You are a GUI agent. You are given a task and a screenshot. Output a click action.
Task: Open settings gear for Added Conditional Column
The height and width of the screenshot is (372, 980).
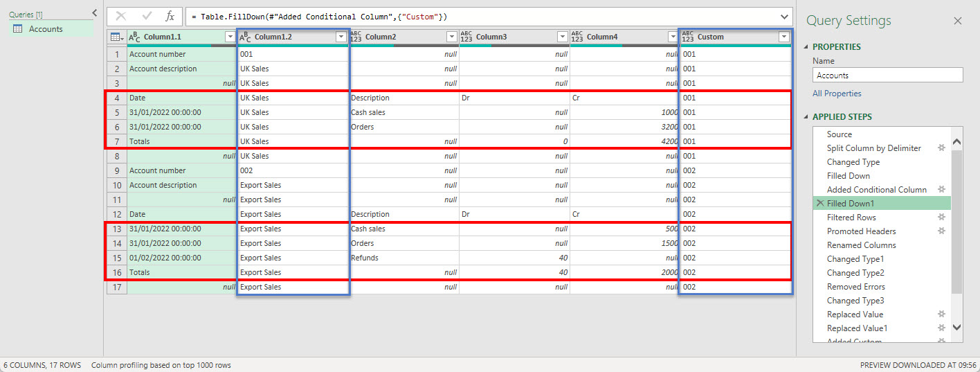[x=941, y=190]
